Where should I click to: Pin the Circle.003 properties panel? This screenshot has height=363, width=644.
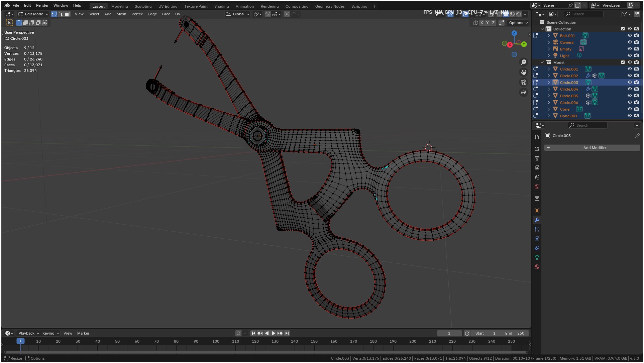[637, 136]
